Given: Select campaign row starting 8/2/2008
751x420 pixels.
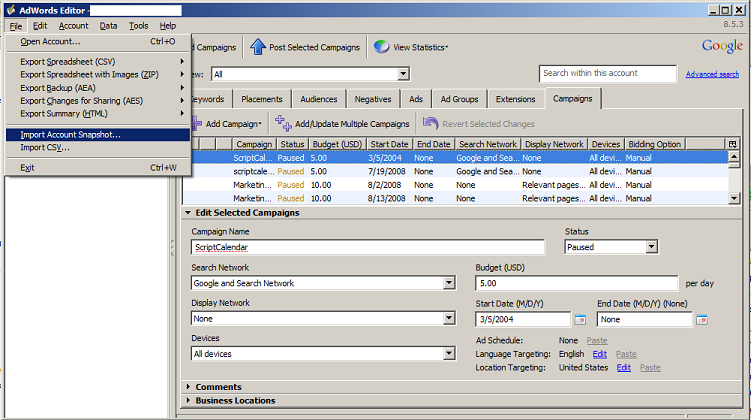Looking at the screenshot, I should (x=455, y=185).
